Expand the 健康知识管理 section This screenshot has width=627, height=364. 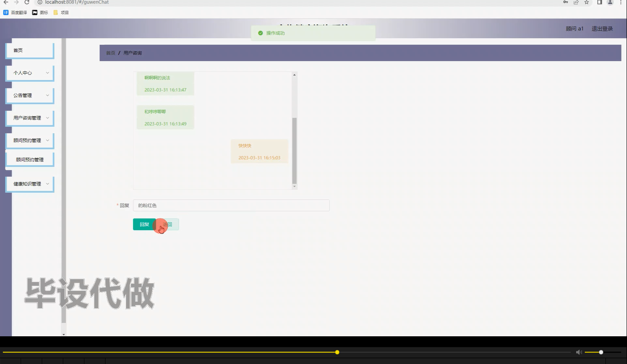[29, 184]
